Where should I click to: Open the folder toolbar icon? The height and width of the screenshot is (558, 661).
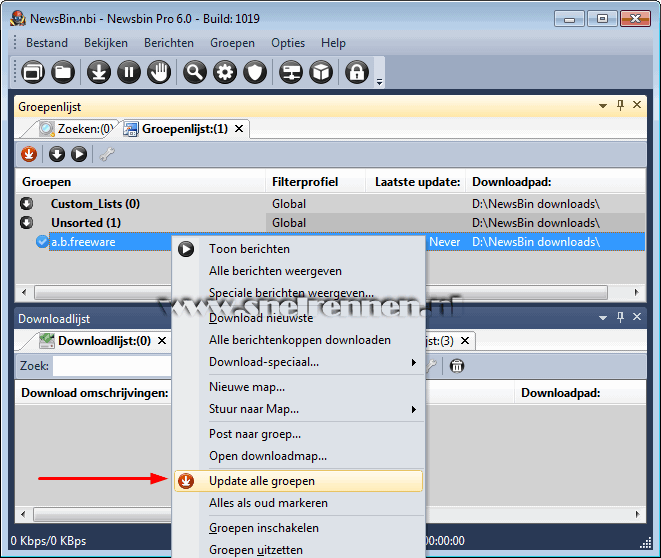[63, 72]
